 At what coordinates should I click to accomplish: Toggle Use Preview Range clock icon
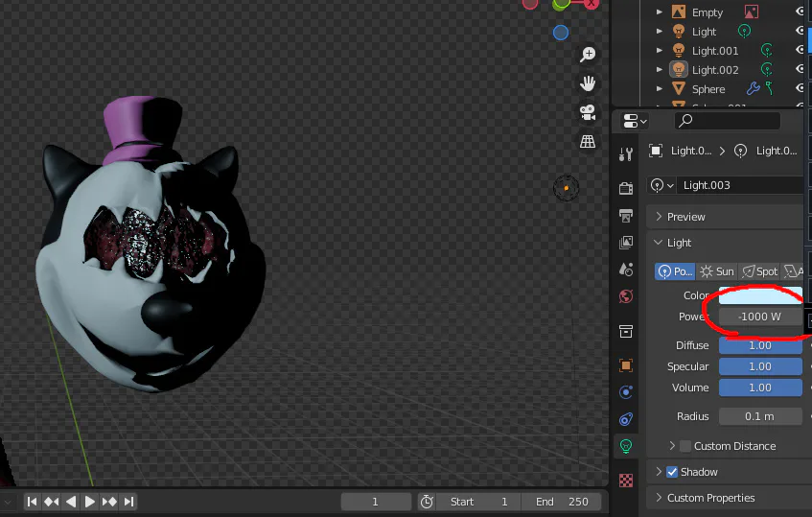(427, 502)
